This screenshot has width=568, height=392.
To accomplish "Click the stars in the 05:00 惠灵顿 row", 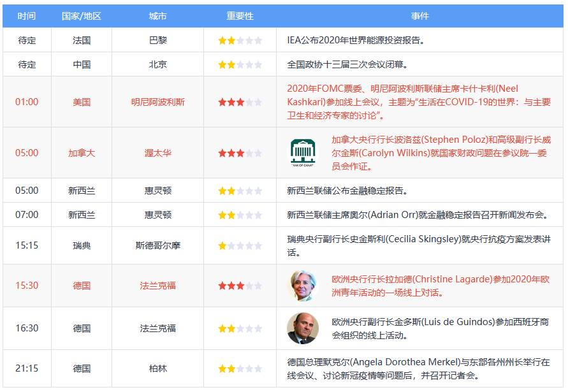I will tap(240, 191).
